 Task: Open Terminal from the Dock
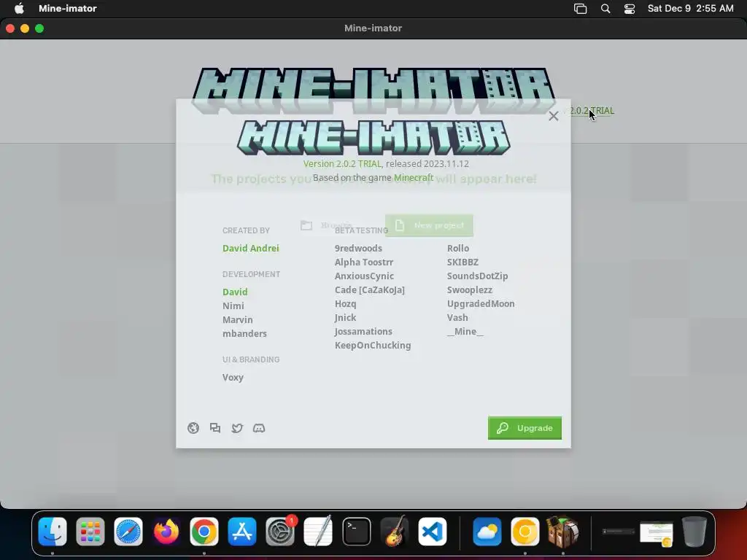click(x=356, y=531)
